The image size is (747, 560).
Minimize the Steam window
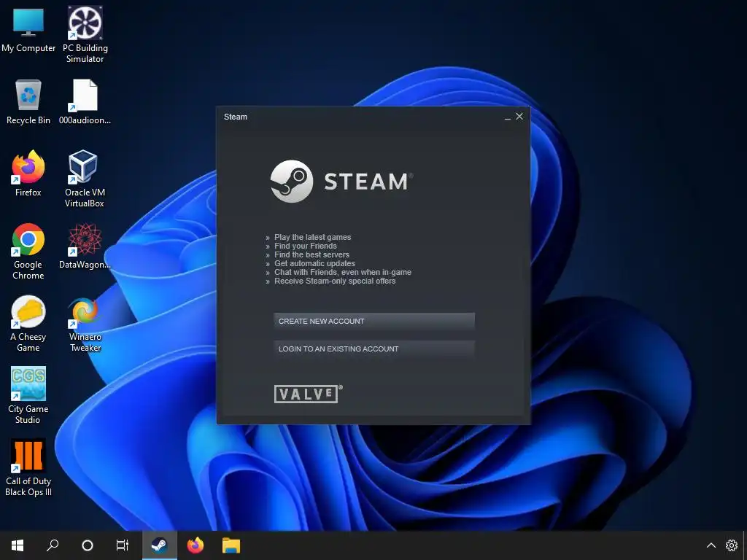508,117
